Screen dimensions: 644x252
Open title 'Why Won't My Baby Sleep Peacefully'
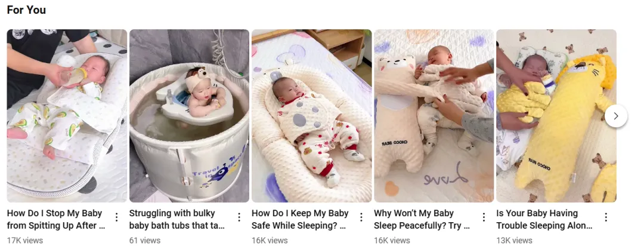[x=422, y=220]
